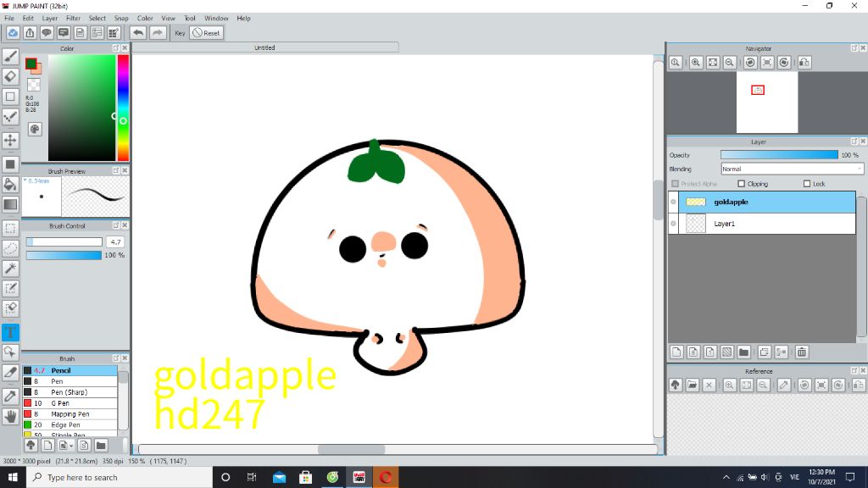Viewport: 868px width, 488px height.
Task: Select the Hand pan tool
Action: pyautogui.click(x=10, y=416)
